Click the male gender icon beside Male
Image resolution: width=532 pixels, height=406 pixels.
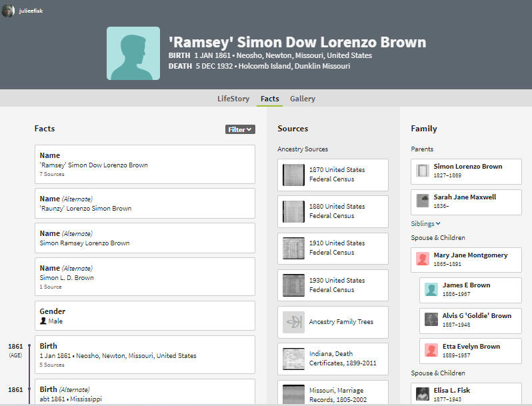[x=43, y=321]
